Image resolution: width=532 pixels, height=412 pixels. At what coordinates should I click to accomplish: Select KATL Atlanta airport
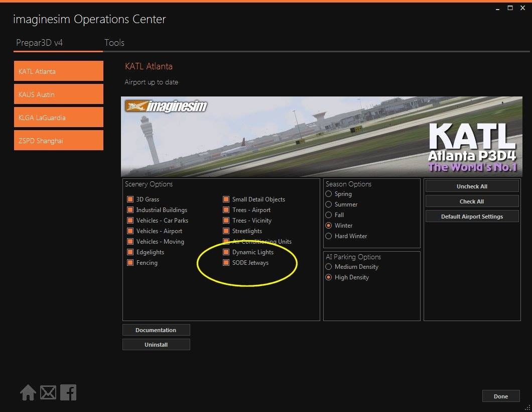click(59, 71)
